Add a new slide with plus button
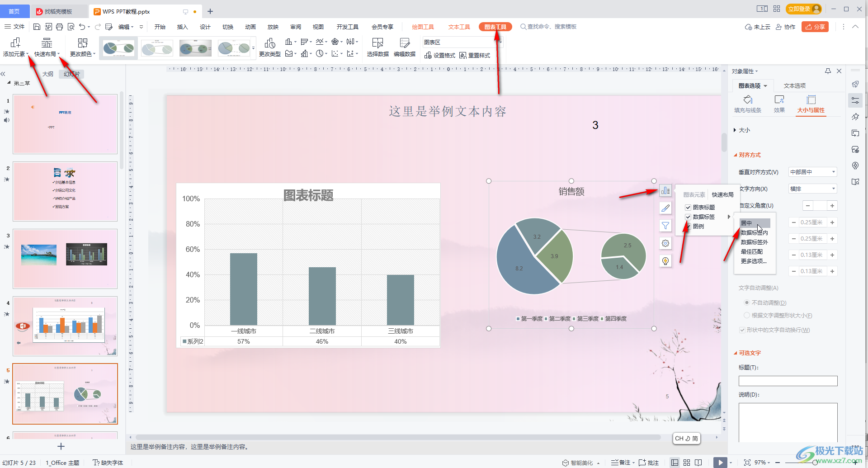This screenshot has height=468, width=868. [61, 446]
